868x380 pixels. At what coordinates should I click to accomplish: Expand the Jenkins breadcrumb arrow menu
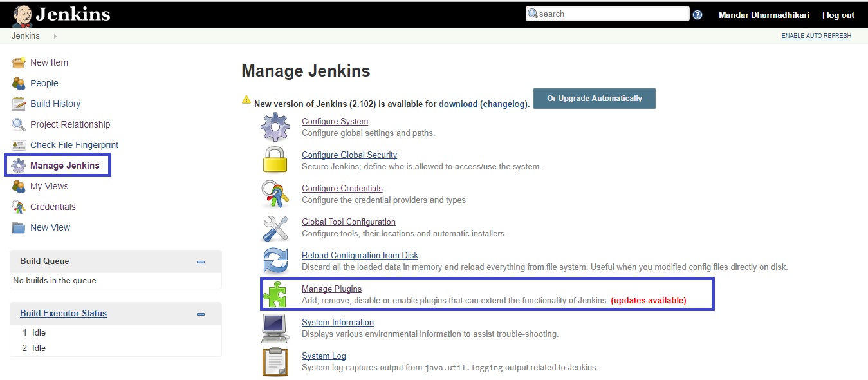(55, 36)
